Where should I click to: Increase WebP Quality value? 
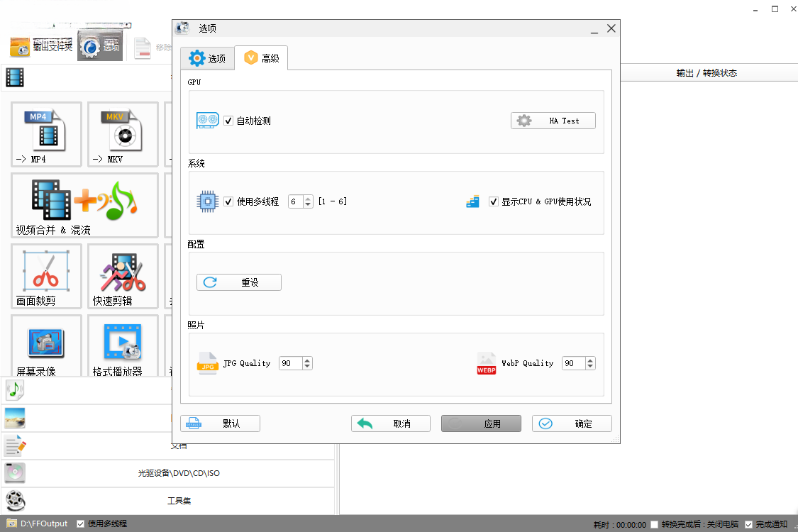click(590, 360)
